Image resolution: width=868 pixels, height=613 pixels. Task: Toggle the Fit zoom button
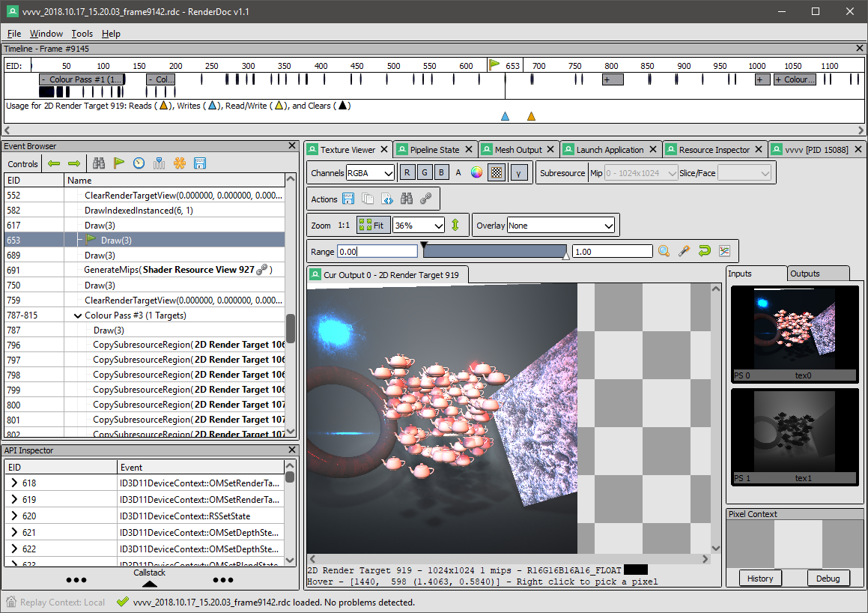tap(373, 225)
